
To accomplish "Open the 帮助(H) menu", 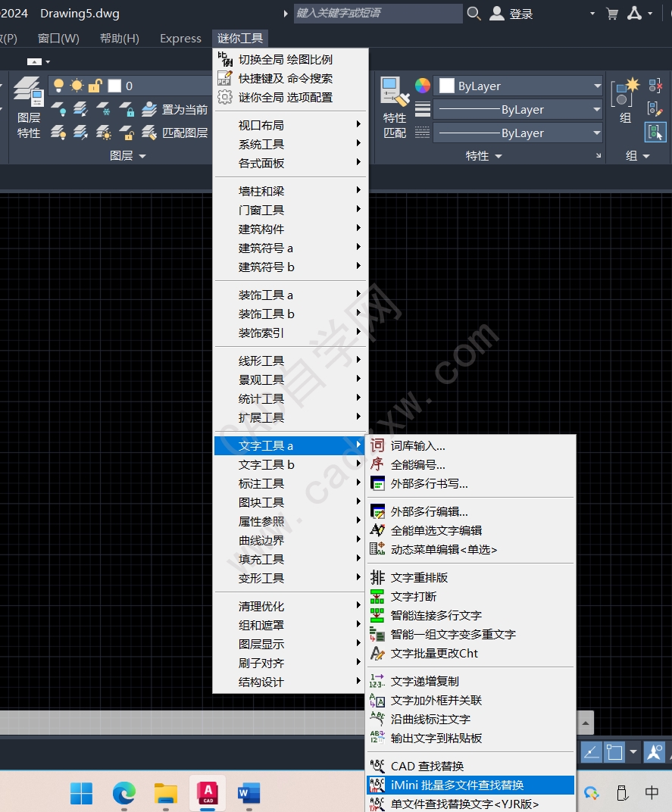I will tap(119, 39).
